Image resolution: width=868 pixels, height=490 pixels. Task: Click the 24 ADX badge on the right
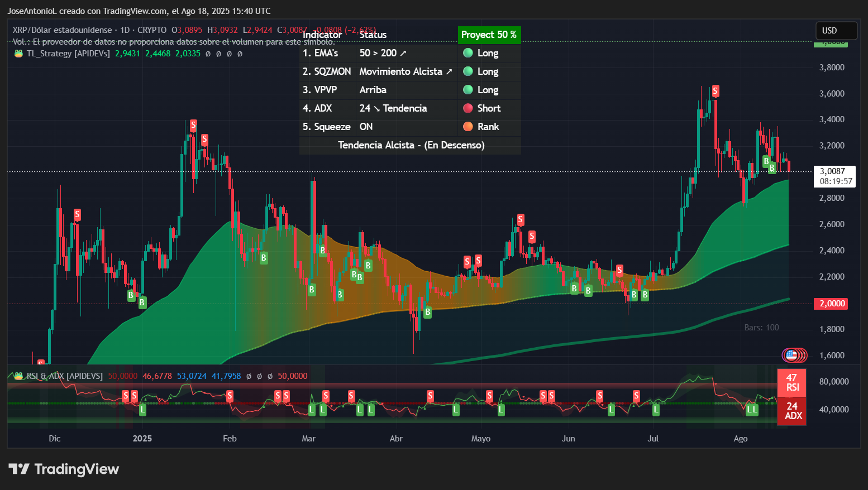[791, 411]
